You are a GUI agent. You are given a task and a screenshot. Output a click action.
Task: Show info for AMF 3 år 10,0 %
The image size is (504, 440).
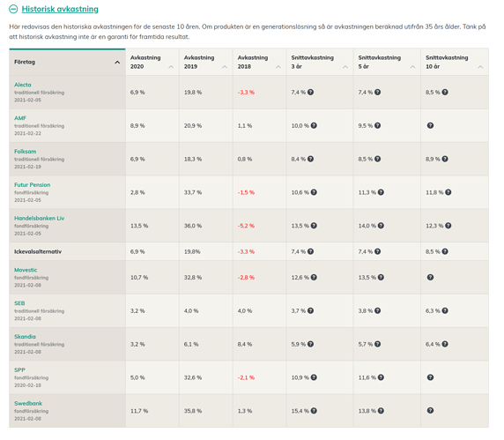[x=314, y=125]
